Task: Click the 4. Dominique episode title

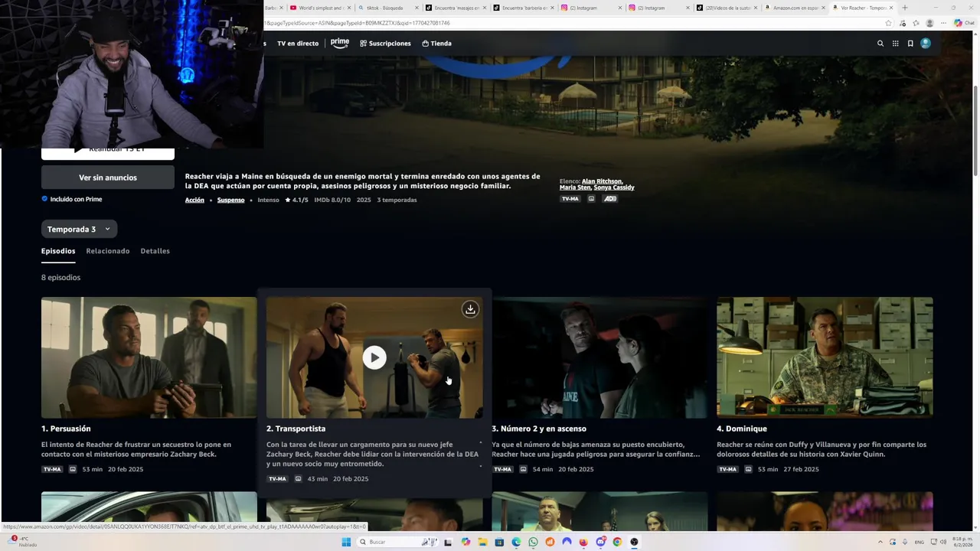Action: pos(742,429)
